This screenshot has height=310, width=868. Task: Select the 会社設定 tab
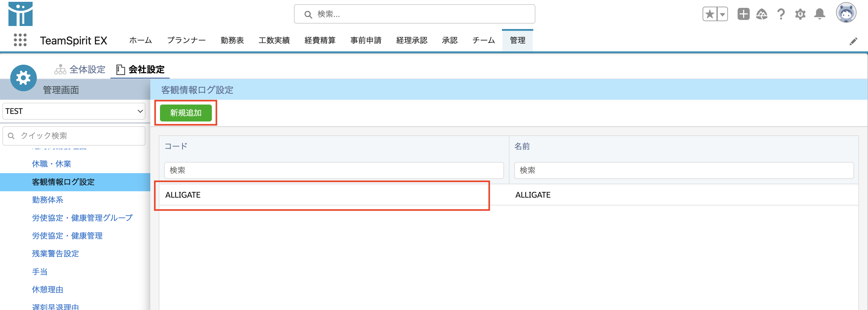point(140,69)
